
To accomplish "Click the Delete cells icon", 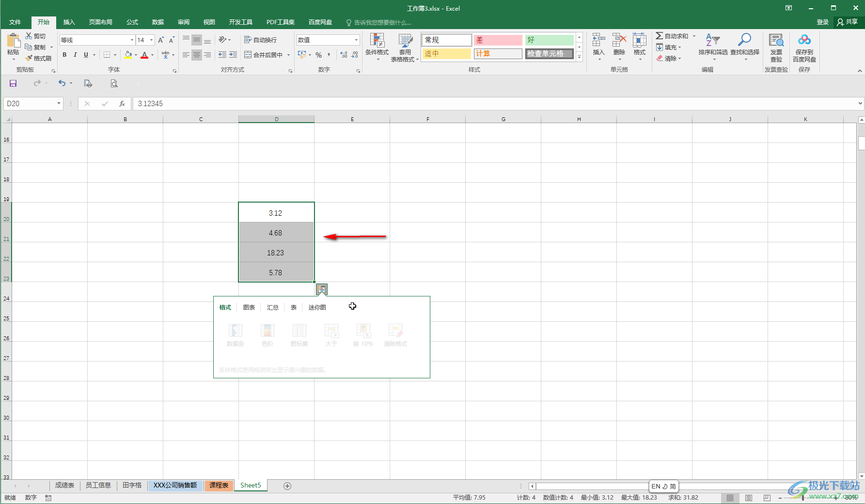I will point(619,40).
